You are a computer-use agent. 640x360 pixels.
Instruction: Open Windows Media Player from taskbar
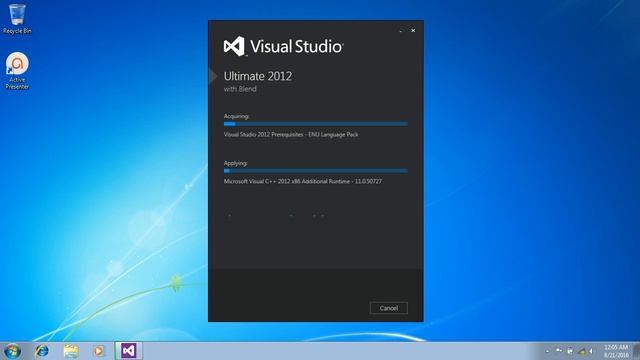tap(98, 351)
